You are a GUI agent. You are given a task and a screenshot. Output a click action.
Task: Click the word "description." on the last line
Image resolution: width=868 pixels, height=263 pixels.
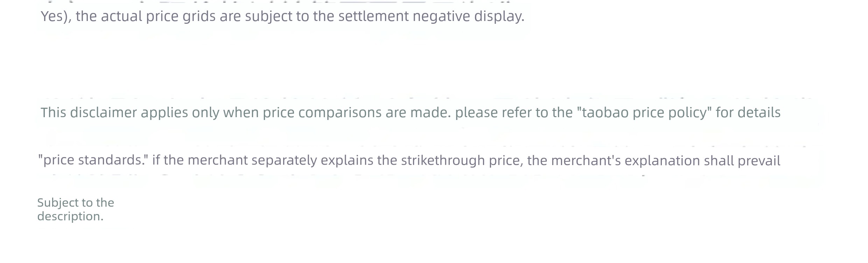[x=70, y=216]
